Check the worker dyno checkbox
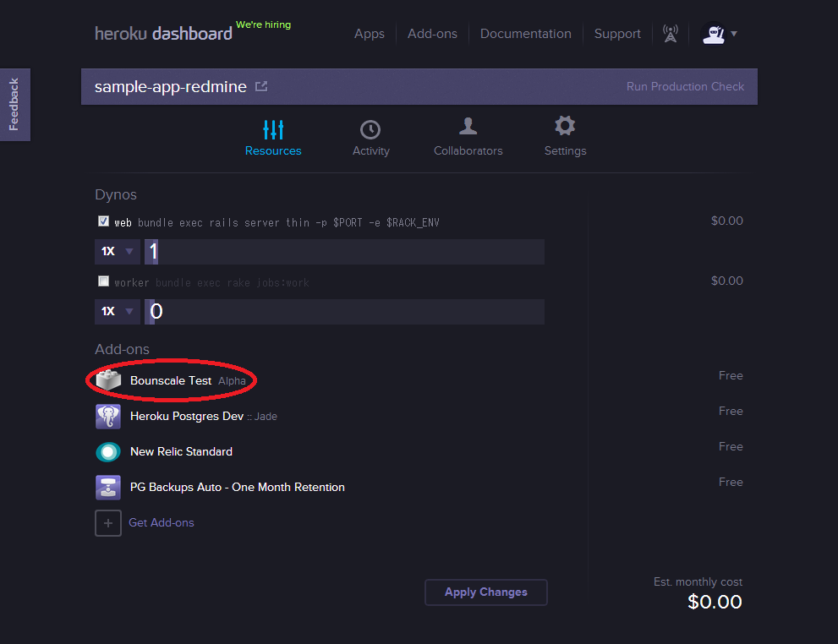Image resolution: width=838 pixels, height=644 pixels. click(x=104, y=281)
